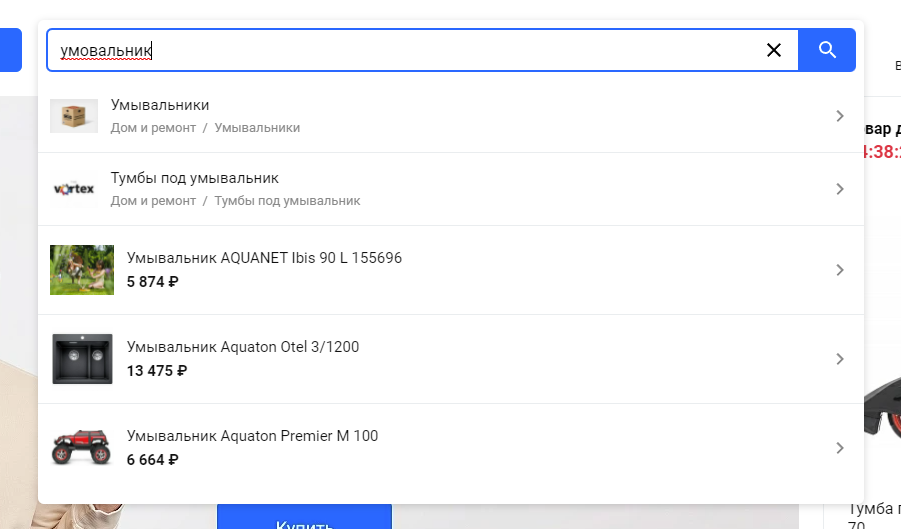Click the black double sink thumbnail

pyautogui.click(x=82, y=359)
